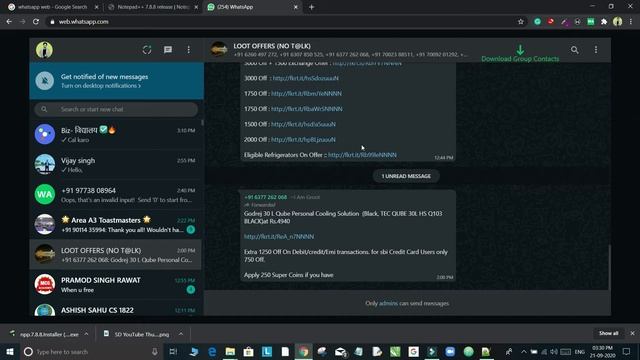Click Download Group Contacts
The height and width of the screenshot is (360, 640).
pos(520,54)
